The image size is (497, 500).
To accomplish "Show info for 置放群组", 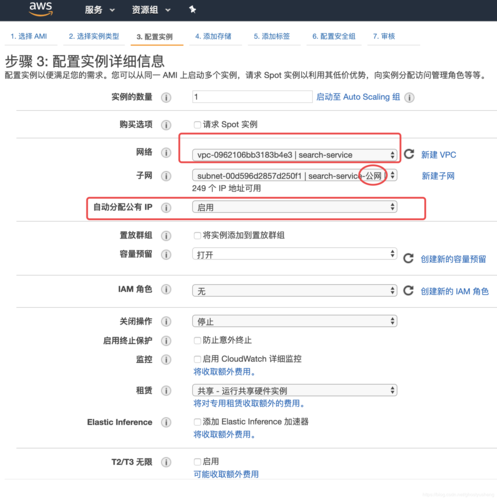I will pos(166,236).
